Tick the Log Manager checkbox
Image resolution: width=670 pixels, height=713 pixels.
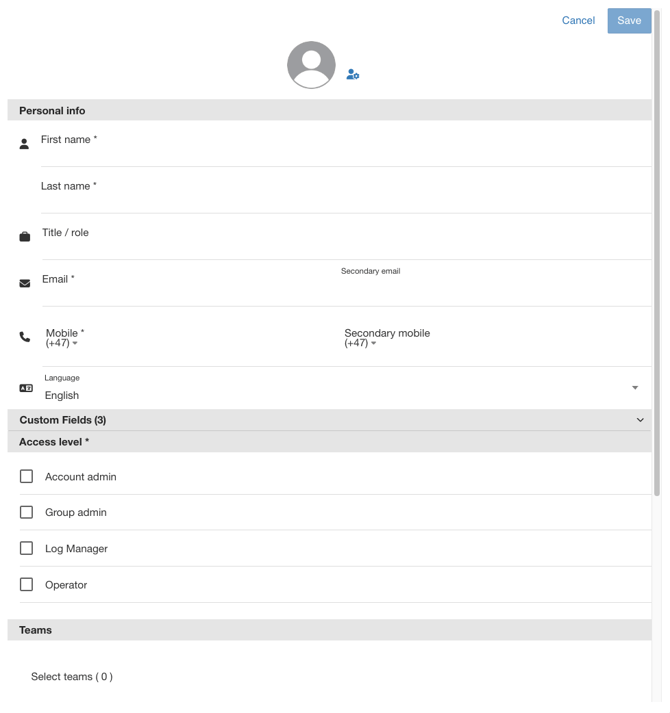27,548
